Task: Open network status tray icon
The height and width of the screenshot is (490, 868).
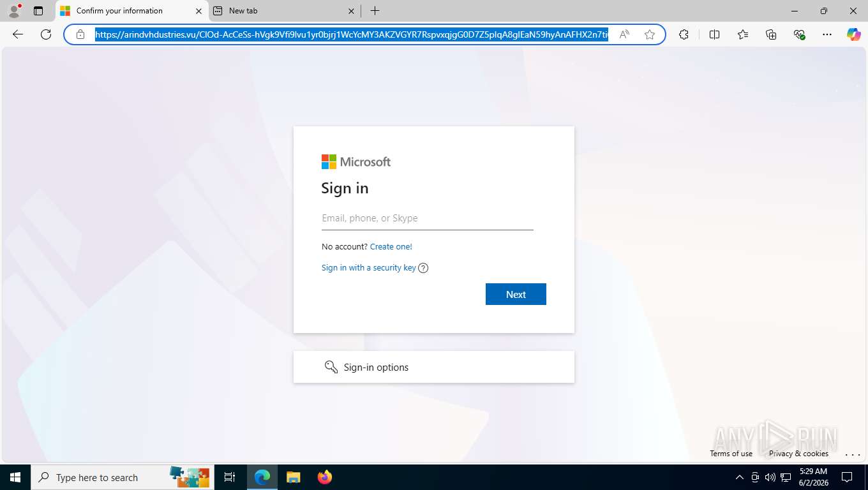Action: (786, 477)
